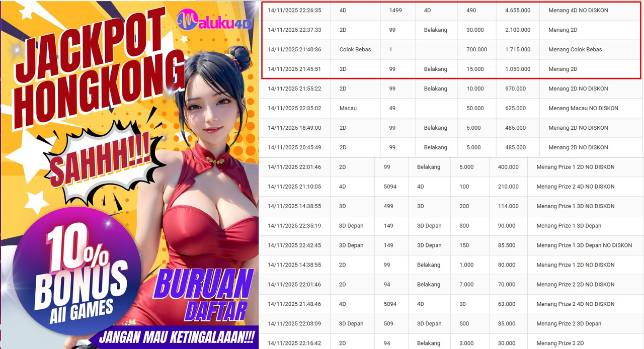Viewport: 644px width, 349px height.
Task: Click the winning amount 970.000
Action: [x=516, y=89]
